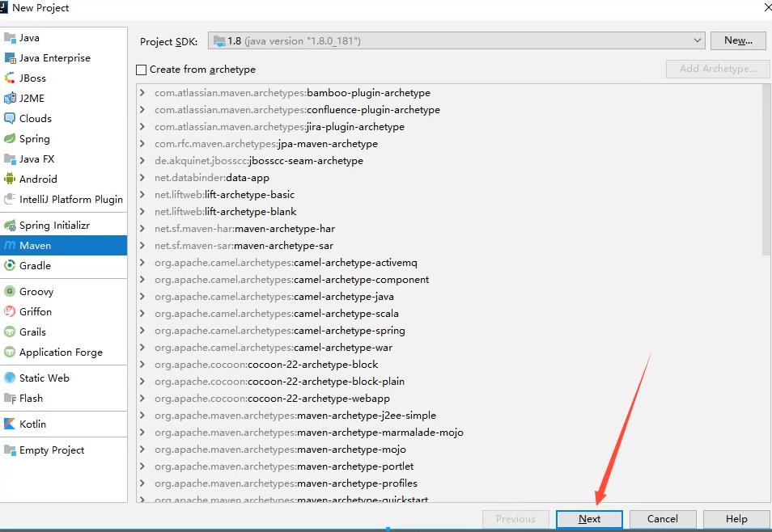Click the Spring Initializr icon

10,226
